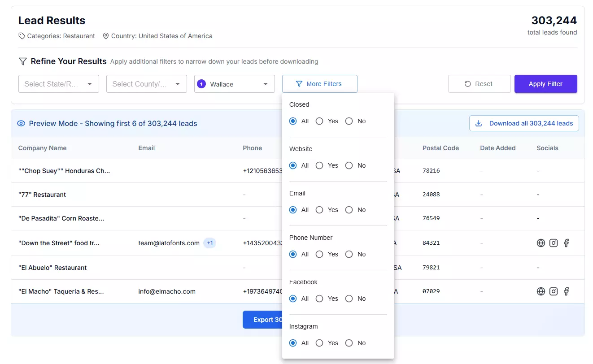The width and height of the screenshot is (593, 364).
Task: Select Yes for the Phone Number filter
Action: (x=319, y=254)
